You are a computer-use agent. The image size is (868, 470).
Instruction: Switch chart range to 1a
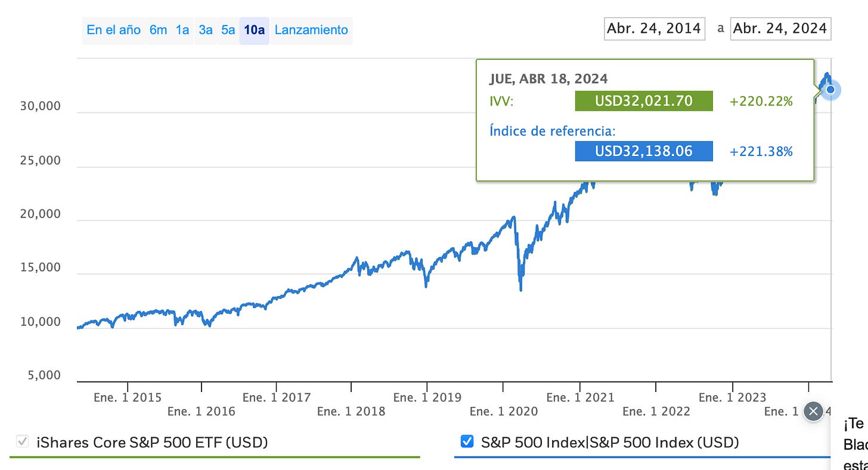(x=182, y=30)
